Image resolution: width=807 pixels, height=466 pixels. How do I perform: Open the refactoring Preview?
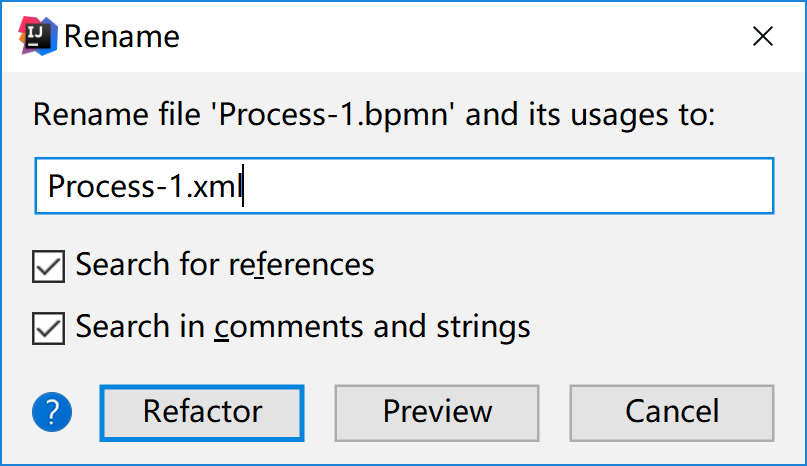pyautogui.click(x=437, y=411)
